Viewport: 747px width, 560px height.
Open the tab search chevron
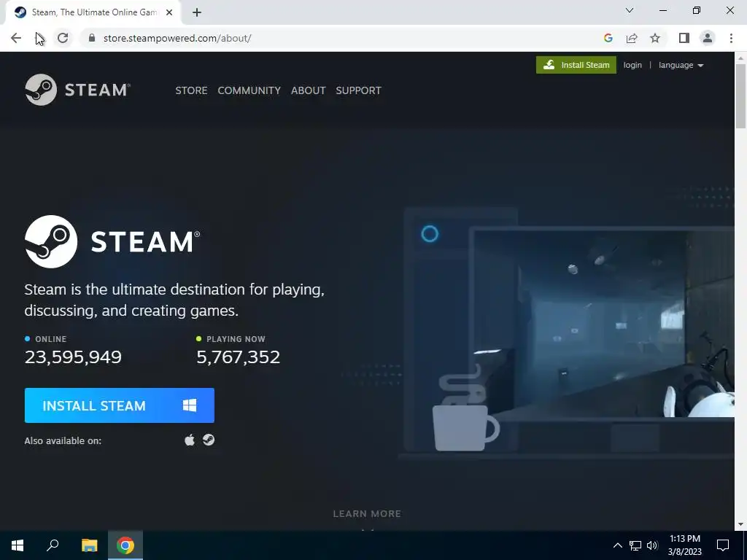[x=630, y=10]
